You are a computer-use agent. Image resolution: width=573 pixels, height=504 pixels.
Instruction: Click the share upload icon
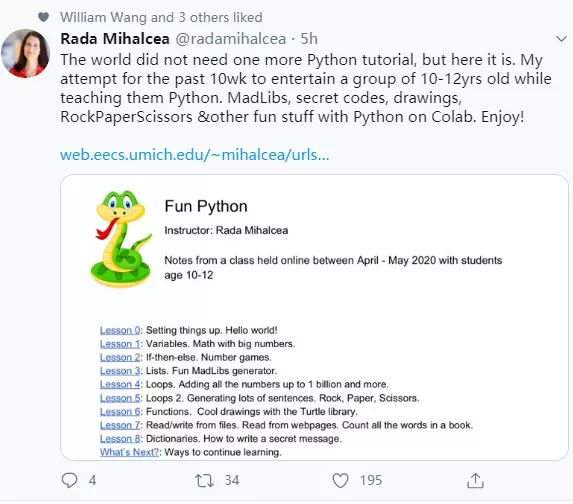pyautogui.click(x=475, y=481)
